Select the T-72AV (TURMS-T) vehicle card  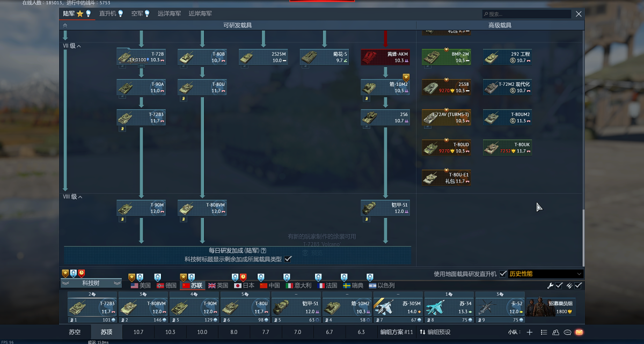[447, 118]
